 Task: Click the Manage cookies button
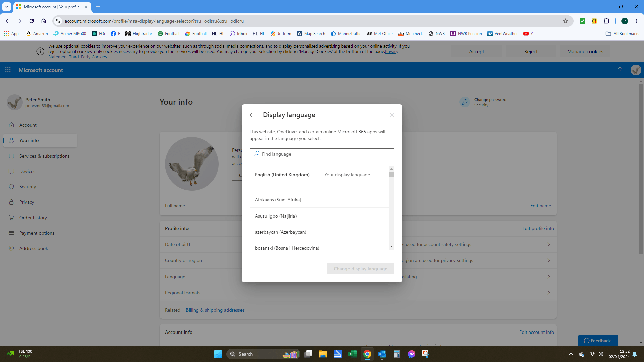585,51
